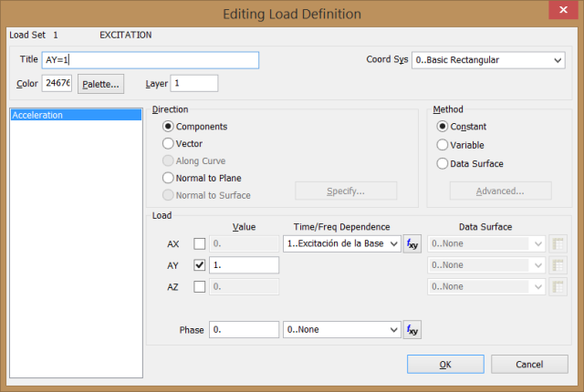Click the Time/Freq Dependence column header
584x392 pixels.
pyautogui.click(x=341, y=227)
